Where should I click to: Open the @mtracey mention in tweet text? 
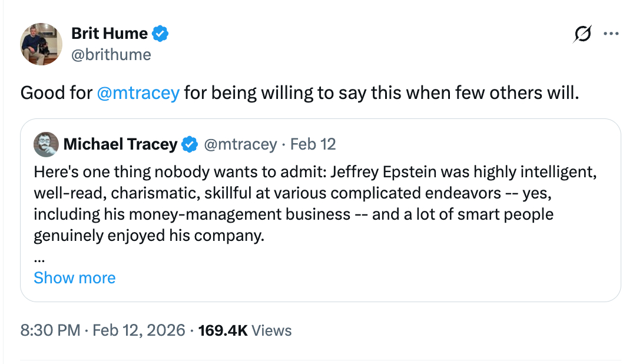(138, 93)
